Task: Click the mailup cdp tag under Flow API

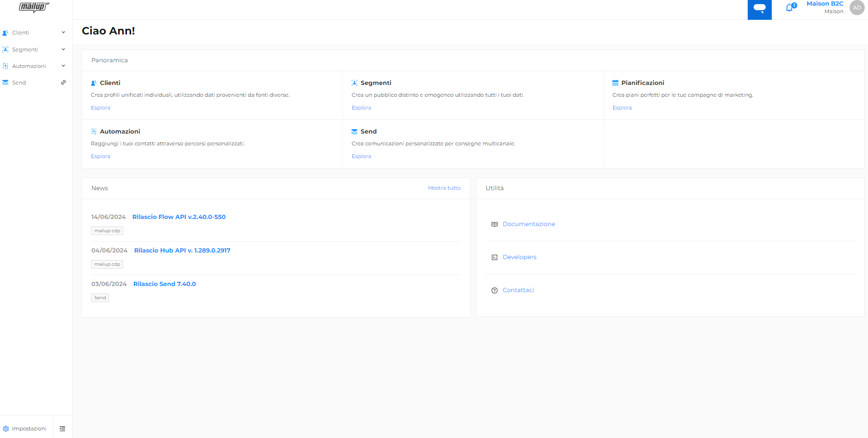Action: [x=107, y=231]
